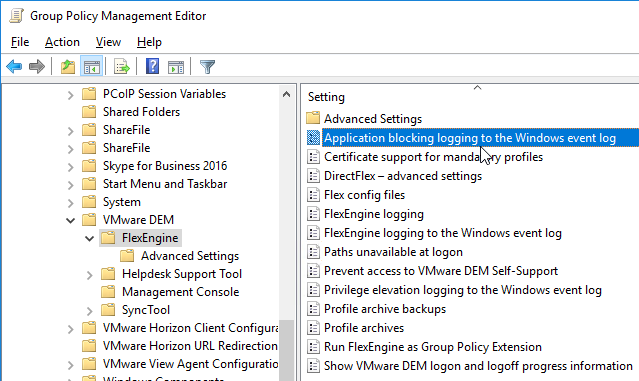Click policy icon for Certificate support for mandatory profiles
The image size is (639, 381).
(313, 157)
